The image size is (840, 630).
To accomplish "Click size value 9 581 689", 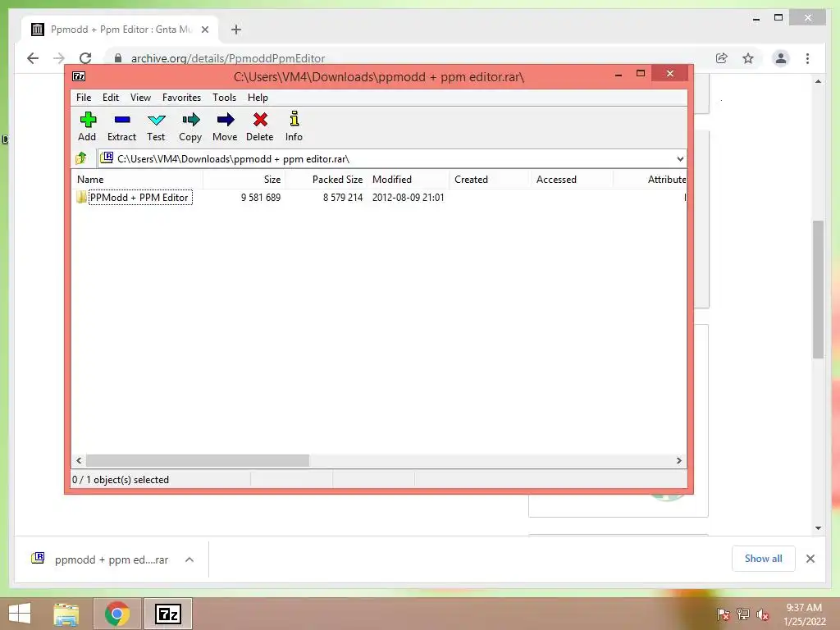I will click(260, 197).
